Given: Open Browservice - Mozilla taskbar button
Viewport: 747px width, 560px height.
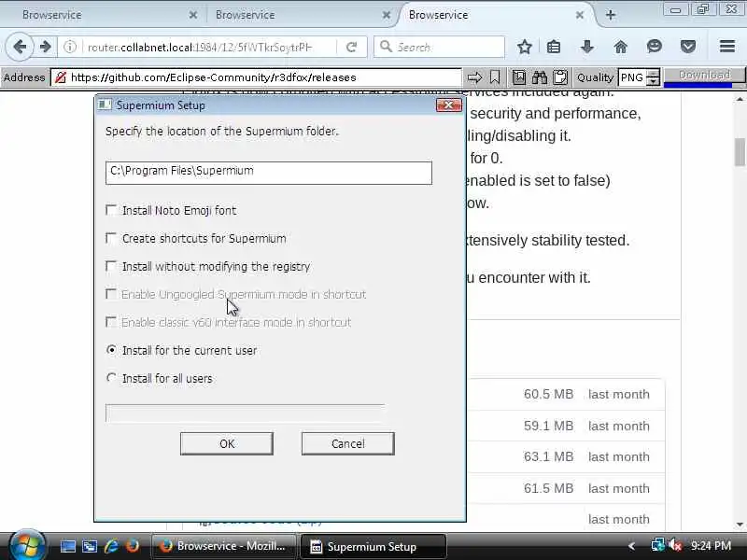Looking at the screenshot, I should pos(224,546).
